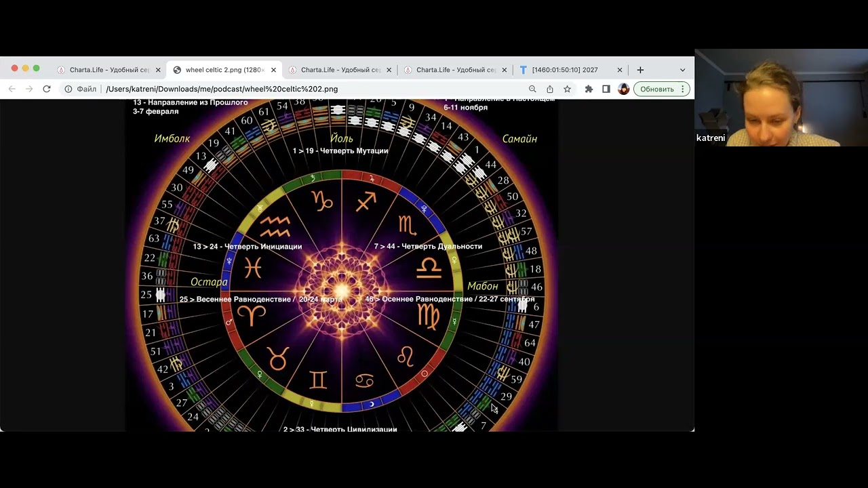Select the katreni webcam video tile
The height and width of the screenshot is (488, 868).
(781, 98)
